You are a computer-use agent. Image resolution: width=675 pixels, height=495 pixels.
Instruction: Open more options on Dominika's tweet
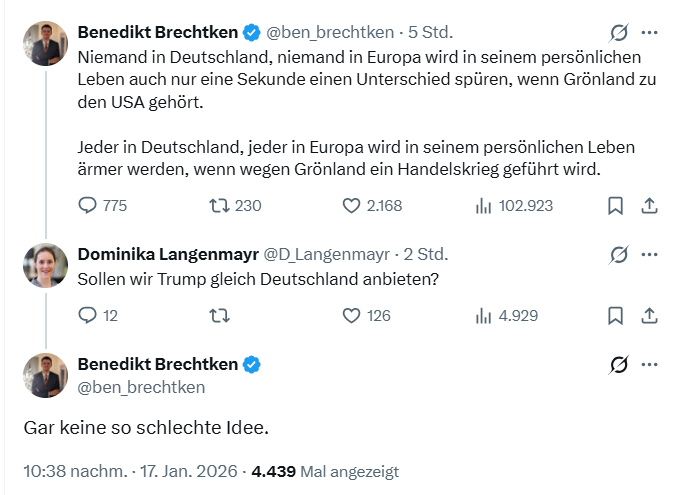pyautogui.click(x=649, y=254)
